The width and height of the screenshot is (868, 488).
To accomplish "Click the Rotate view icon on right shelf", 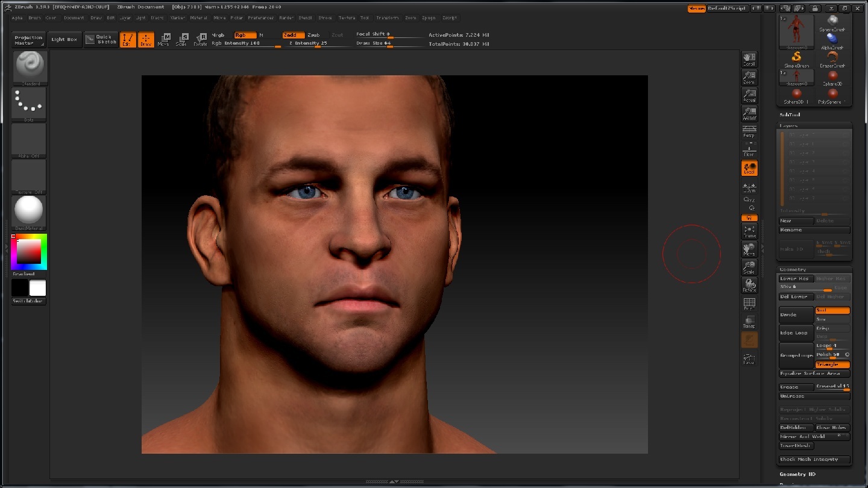I will pyautogui.click(x=749, y=286).
